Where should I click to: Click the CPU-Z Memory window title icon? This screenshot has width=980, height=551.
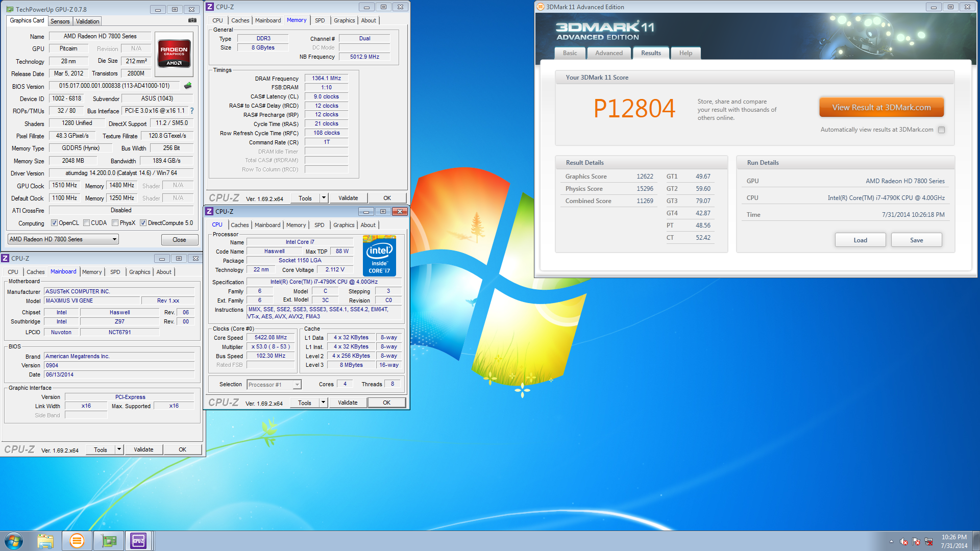click(210, 7)
